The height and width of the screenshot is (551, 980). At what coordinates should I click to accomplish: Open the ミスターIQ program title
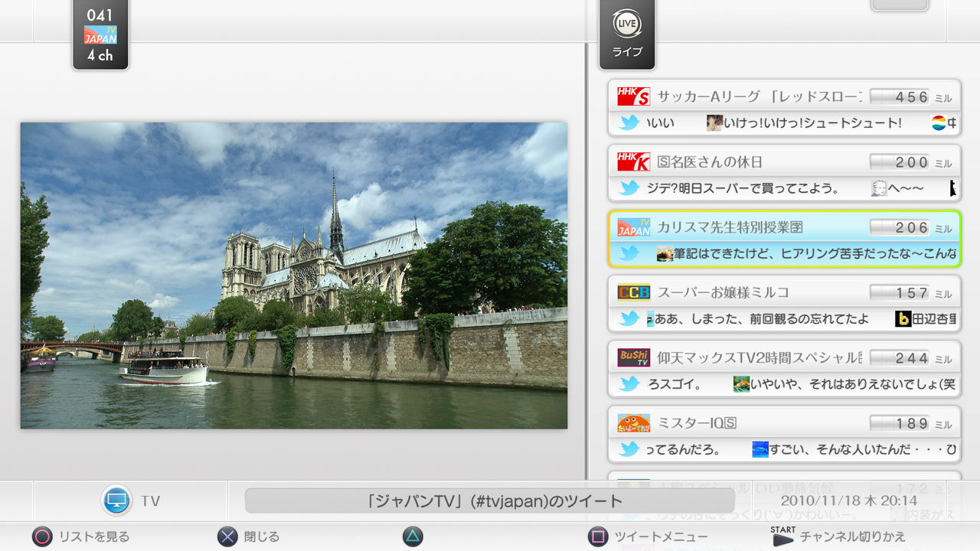(x=697, y=423)
